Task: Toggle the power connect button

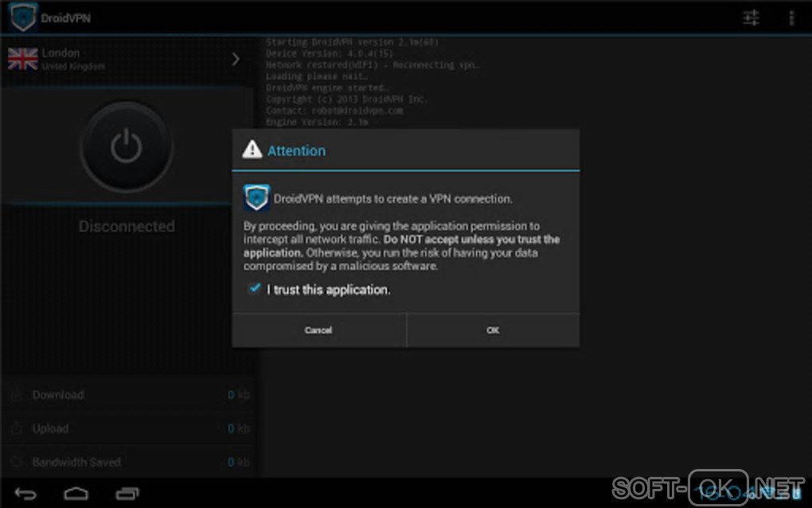Action: point(127,147)
